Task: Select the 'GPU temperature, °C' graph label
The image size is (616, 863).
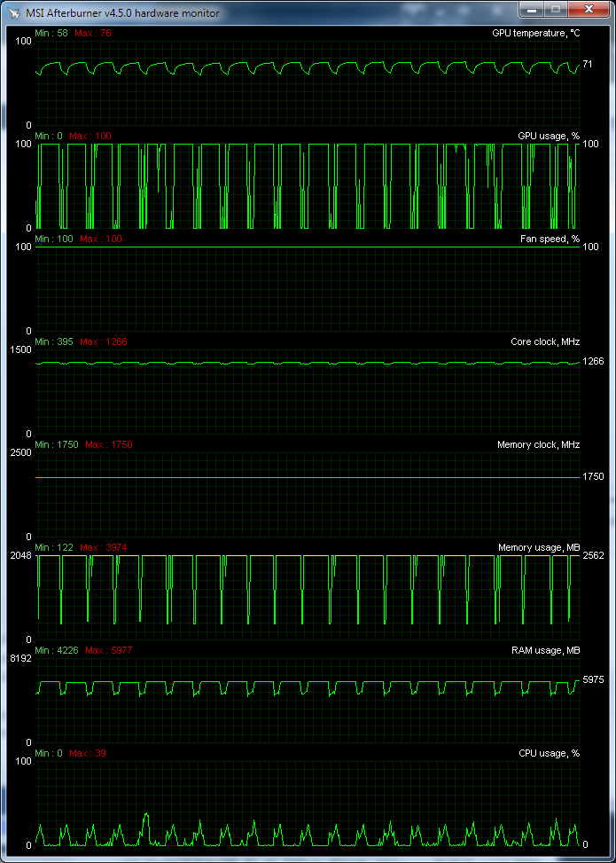Action: 535,33
